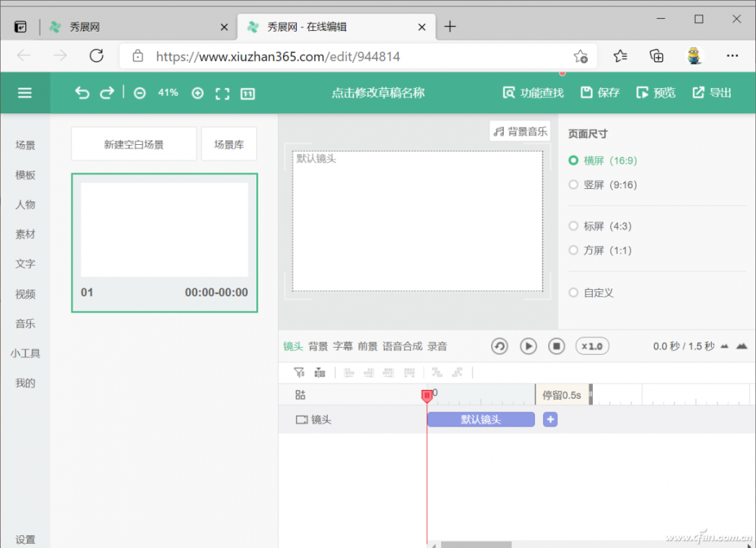Click the track arrange icon beside filter
Screen dimensions: 756x548
[x=320, y=372]
